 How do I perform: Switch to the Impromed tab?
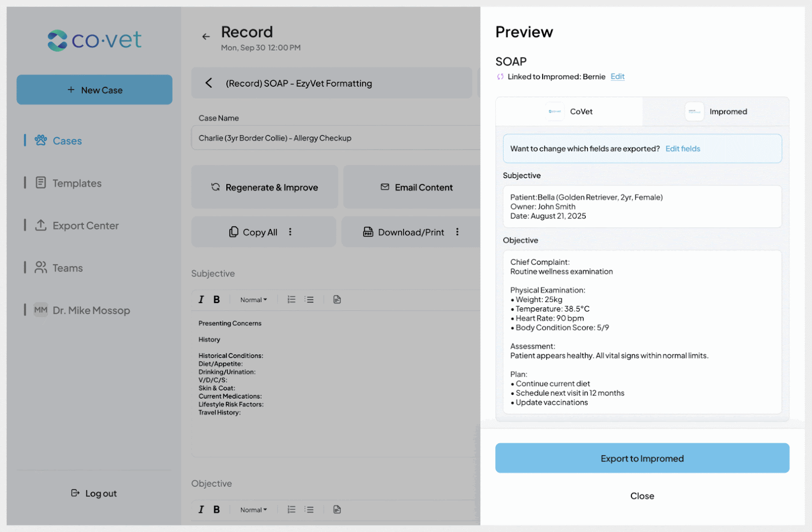pyautogui.click(x=716, y=112)
